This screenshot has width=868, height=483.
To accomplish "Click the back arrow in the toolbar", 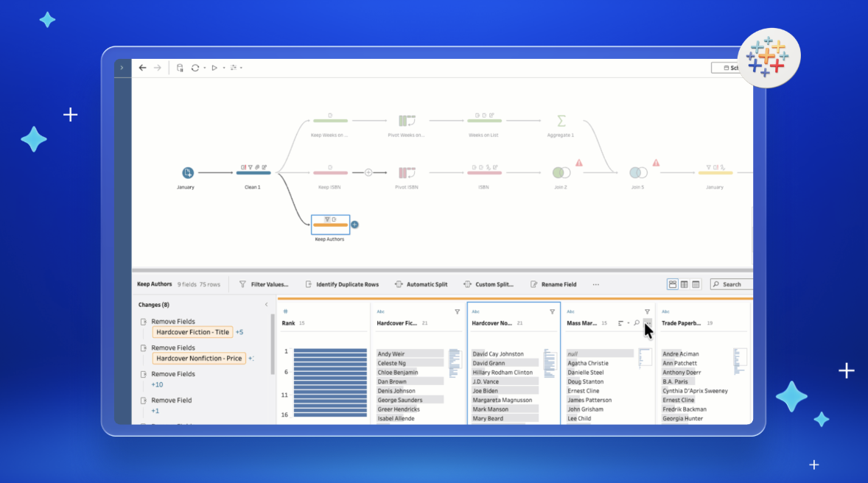I will click(x=142, y=68).
